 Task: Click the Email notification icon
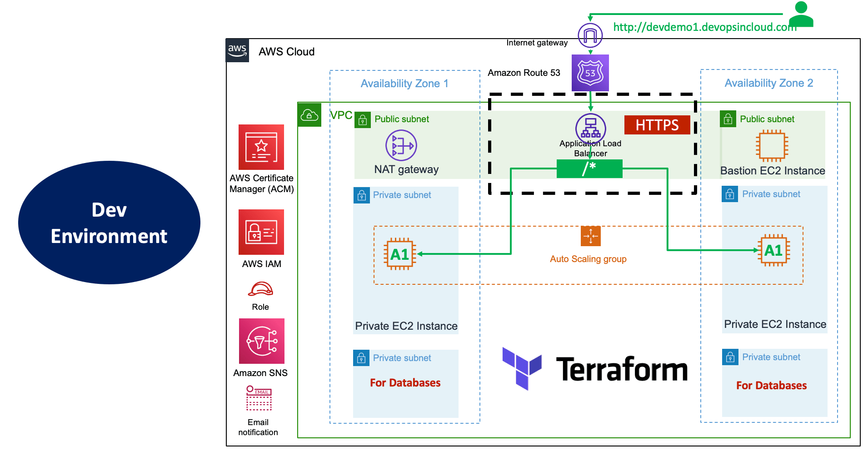click(x=259, y=398)
